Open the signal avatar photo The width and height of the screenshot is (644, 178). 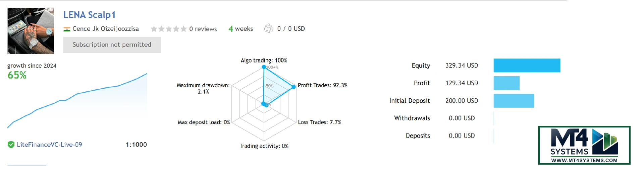tap(31, 31)
